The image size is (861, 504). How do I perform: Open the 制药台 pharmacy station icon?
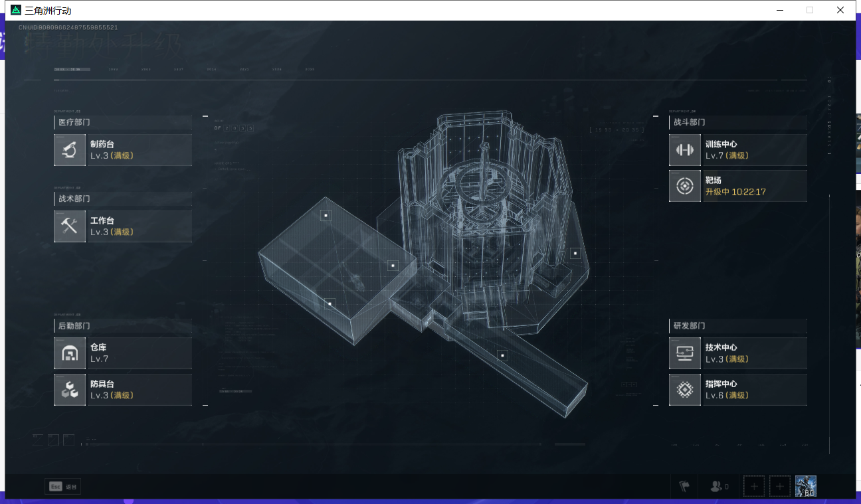click(70, 150)
